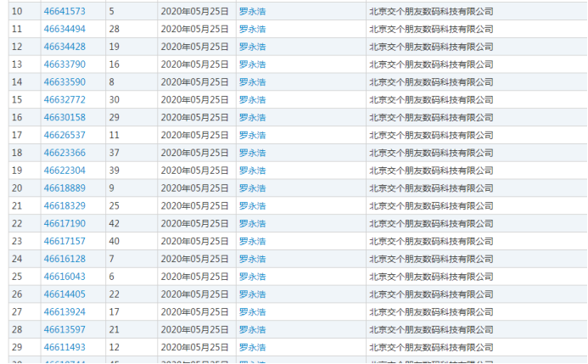588x364 pixels.
Task: Select 罗永浩 link in row 24
Action: (x=252, y=259)
